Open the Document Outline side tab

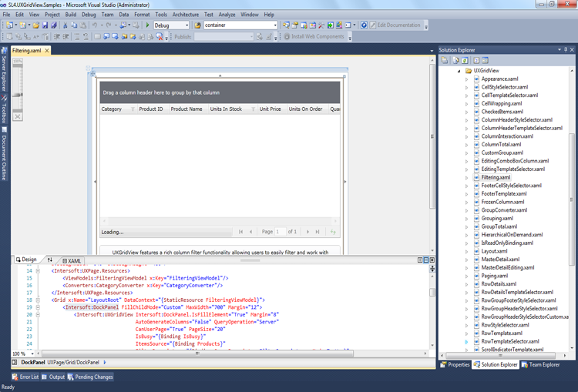coord(4,153)
